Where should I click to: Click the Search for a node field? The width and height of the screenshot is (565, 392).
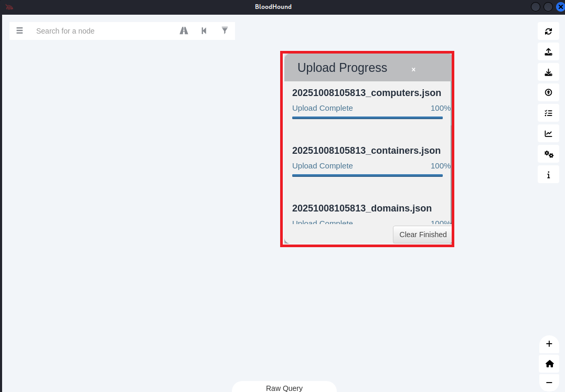(x=103, y=31)
